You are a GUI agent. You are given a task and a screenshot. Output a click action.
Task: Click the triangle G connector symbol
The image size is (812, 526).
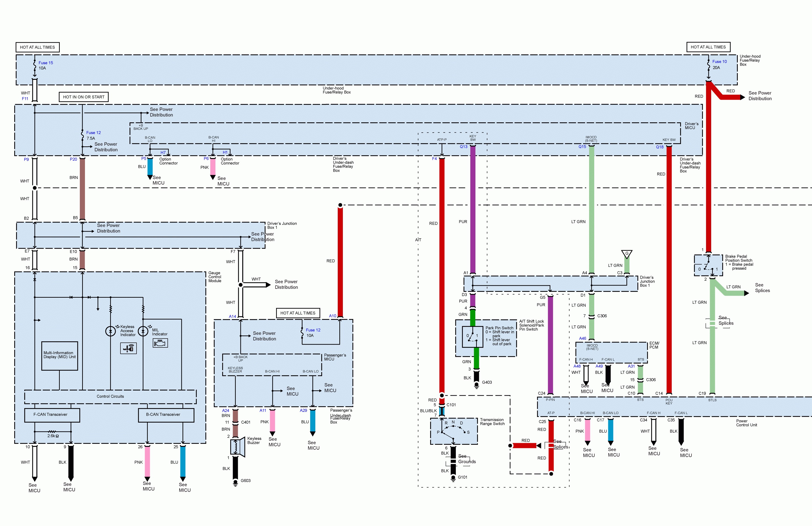click(627, 254)
